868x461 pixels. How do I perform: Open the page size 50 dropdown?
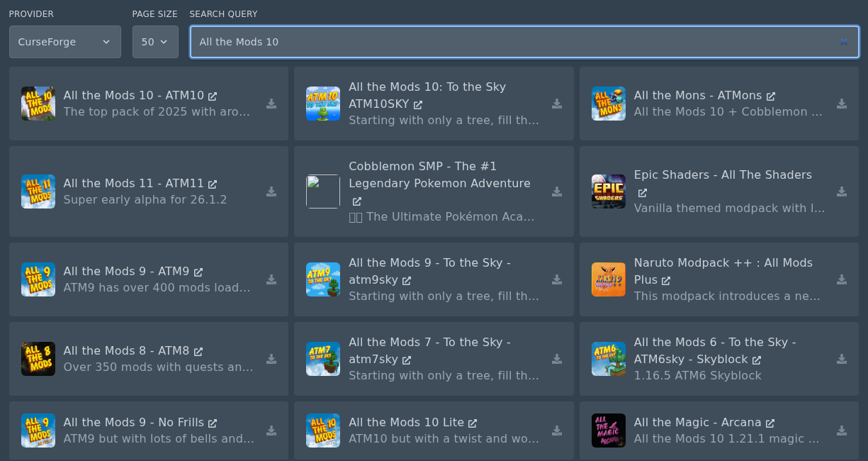click(155, 42)
